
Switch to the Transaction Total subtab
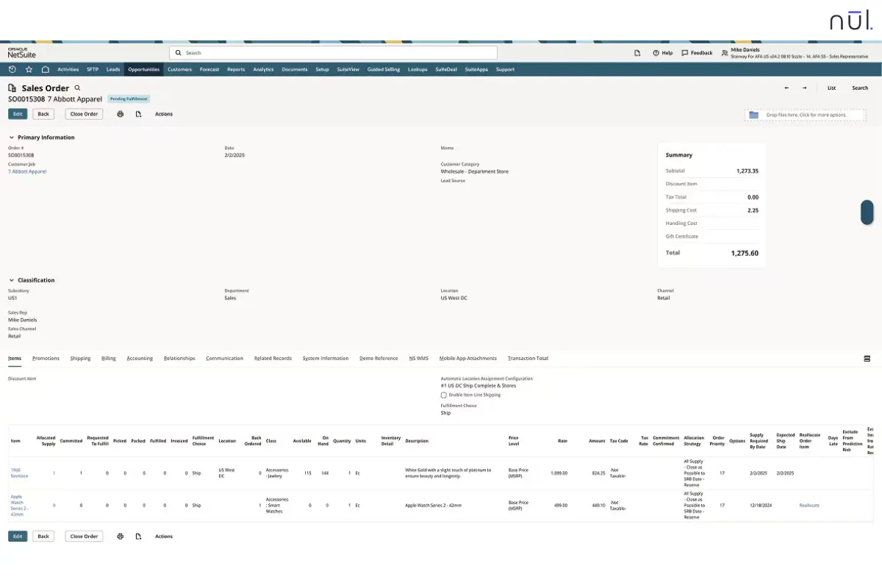[528, 359]
